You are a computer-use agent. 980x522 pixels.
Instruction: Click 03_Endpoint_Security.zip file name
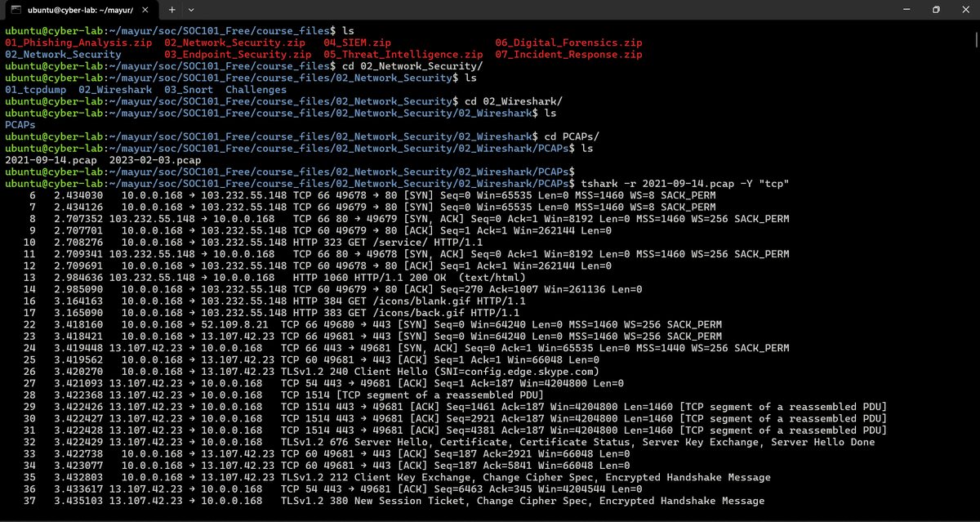point(238,54)
